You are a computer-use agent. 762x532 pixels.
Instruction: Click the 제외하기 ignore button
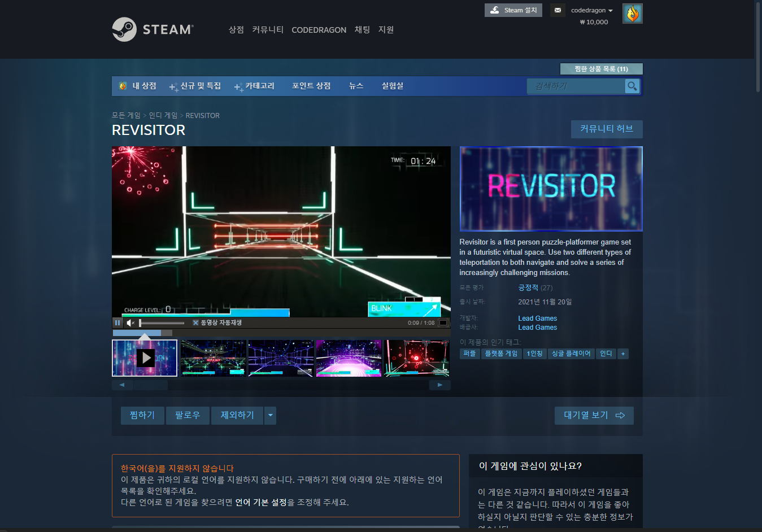pos(237,415)
